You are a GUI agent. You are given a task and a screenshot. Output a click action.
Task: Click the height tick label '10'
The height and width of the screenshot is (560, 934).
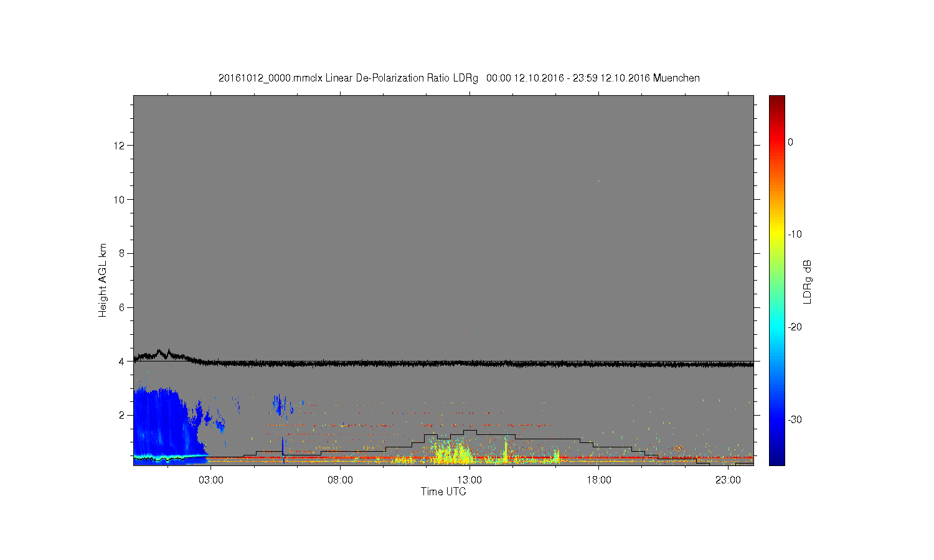120,200
